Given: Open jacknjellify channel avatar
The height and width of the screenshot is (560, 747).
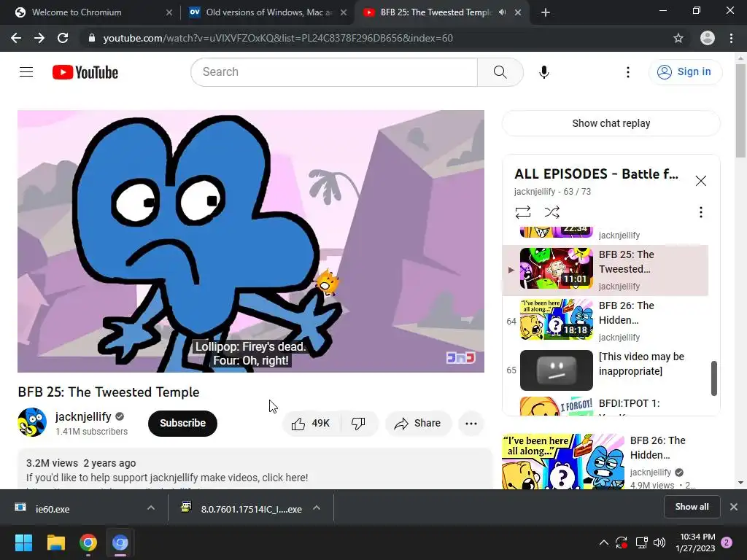Looking at the screenshot, I should tap(32, 422).
